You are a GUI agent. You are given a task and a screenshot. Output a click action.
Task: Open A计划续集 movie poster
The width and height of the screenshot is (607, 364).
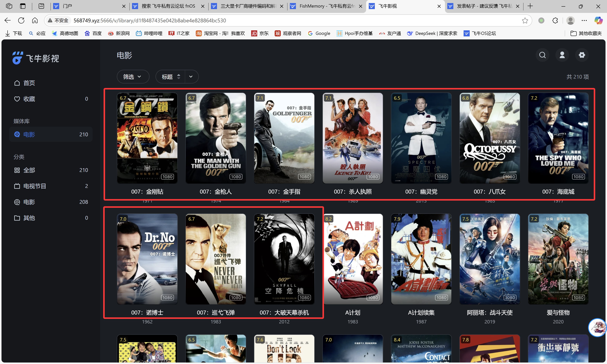click(x=421, y=259)
